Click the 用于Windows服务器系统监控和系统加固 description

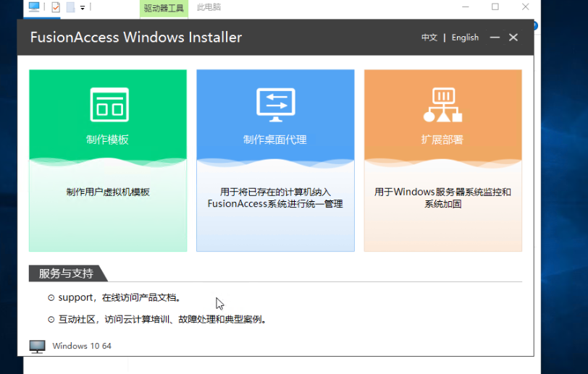tap(442, 198)
